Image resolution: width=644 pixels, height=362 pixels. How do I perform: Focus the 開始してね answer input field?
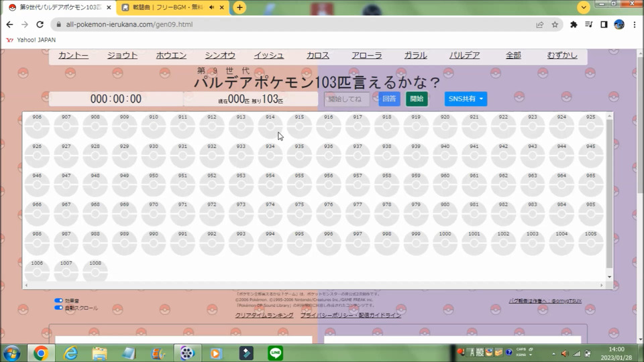(347, 99)
